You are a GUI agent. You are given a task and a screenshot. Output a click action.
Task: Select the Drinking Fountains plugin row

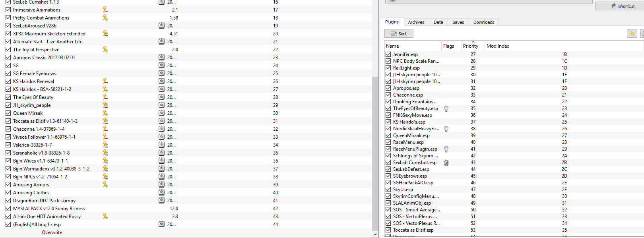pyautogui.click(x=514, y=102)
